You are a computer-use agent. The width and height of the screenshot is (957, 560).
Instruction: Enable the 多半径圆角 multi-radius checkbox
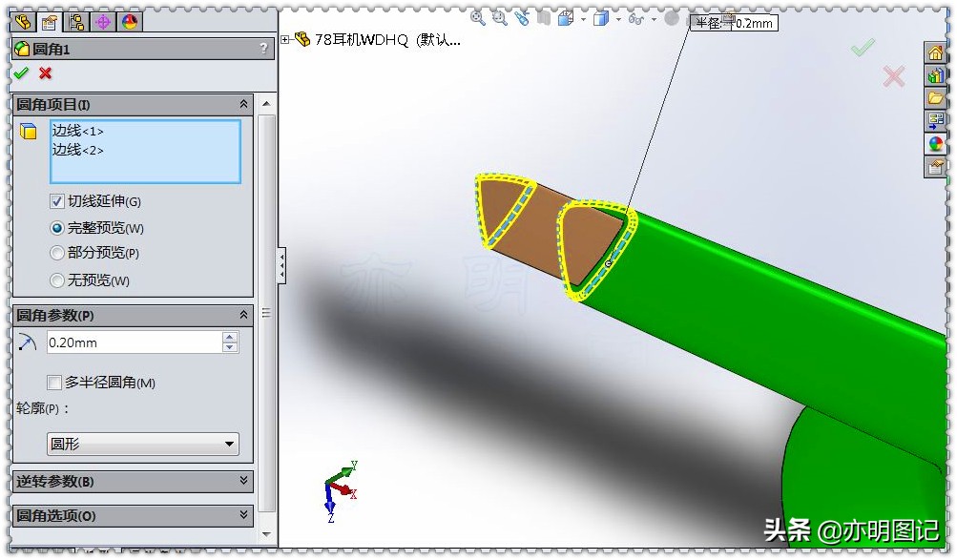tap(54, 383)
